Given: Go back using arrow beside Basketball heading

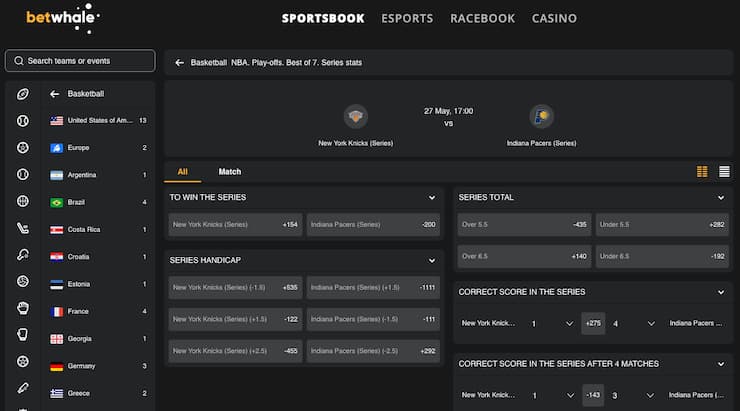Looking at the screenshot, I should [x=55, y=94].
